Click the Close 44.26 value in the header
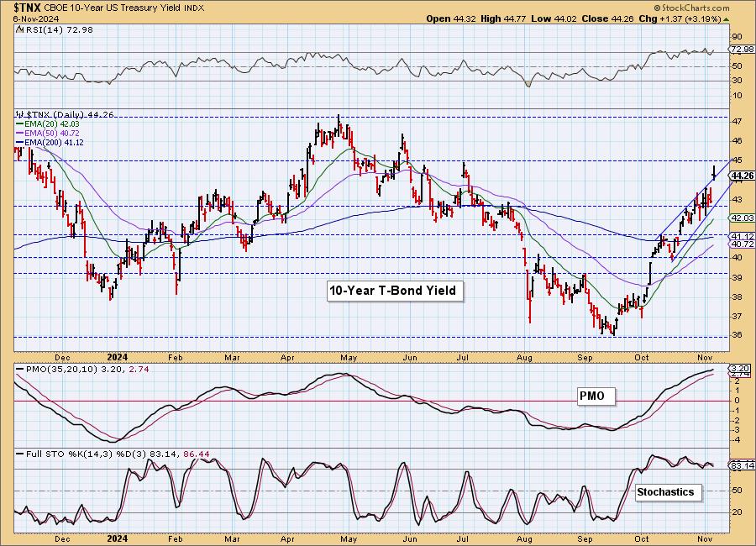Viewport: 756px width, 546px height. coord(607,18)
